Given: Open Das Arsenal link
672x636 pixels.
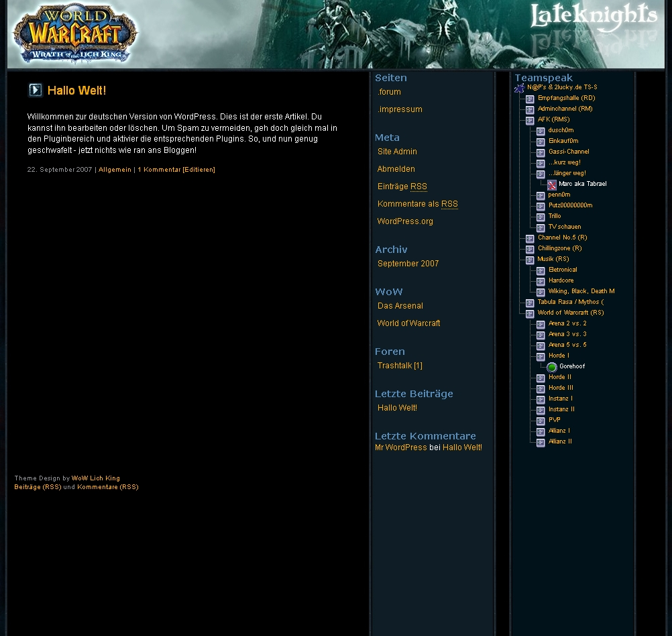Looking at the screenshot, I should point(400,306).
